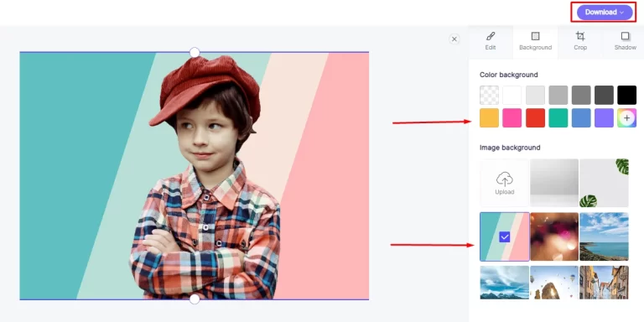644x322 pixels.
Task: Choose the bokeh lights image background
Action: tap(554, 236)
